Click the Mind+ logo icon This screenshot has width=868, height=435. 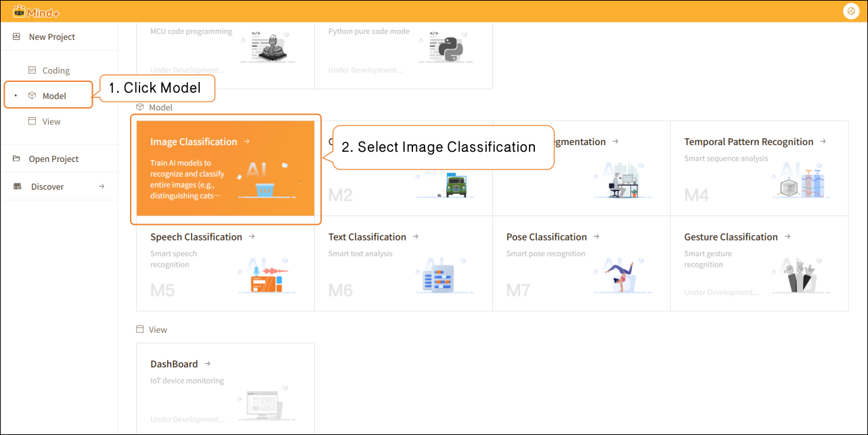coord(19,11)
